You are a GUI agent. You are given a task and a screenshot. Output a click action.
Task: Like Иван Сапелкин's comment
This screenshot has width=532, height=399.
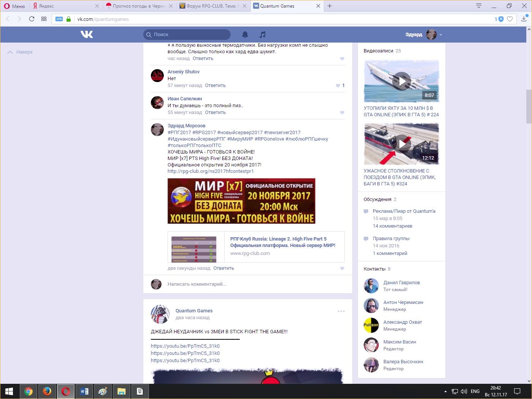tap(342, 112)
